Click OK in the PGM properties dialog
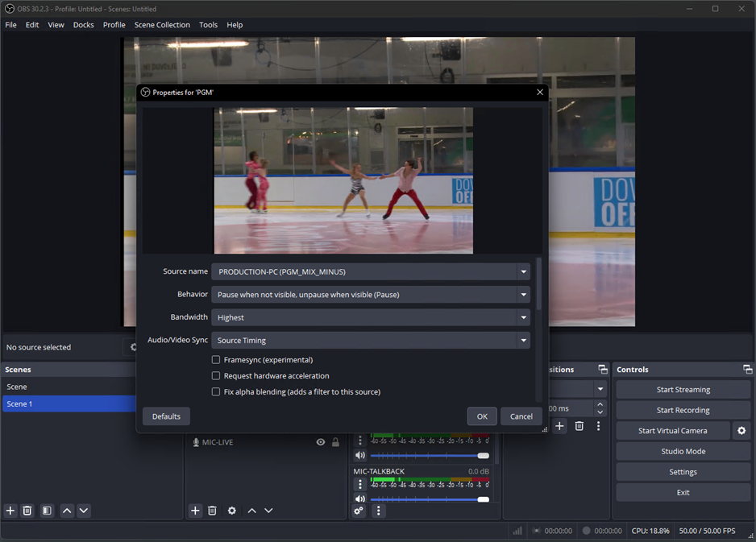This screenshot has width=756, height=542. tap(481, 416)
